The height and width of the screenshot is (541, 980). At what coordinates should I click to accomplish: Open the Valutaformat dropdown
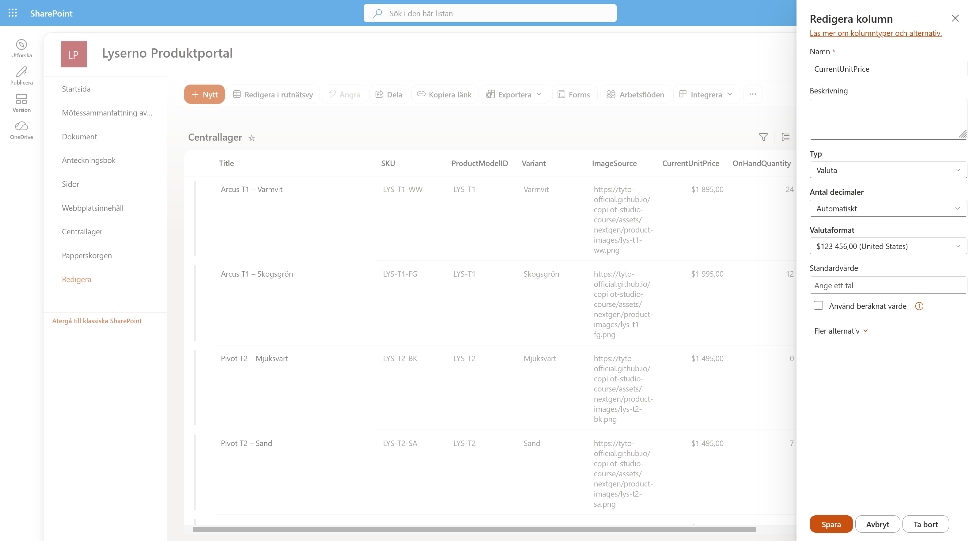[888, 246]
